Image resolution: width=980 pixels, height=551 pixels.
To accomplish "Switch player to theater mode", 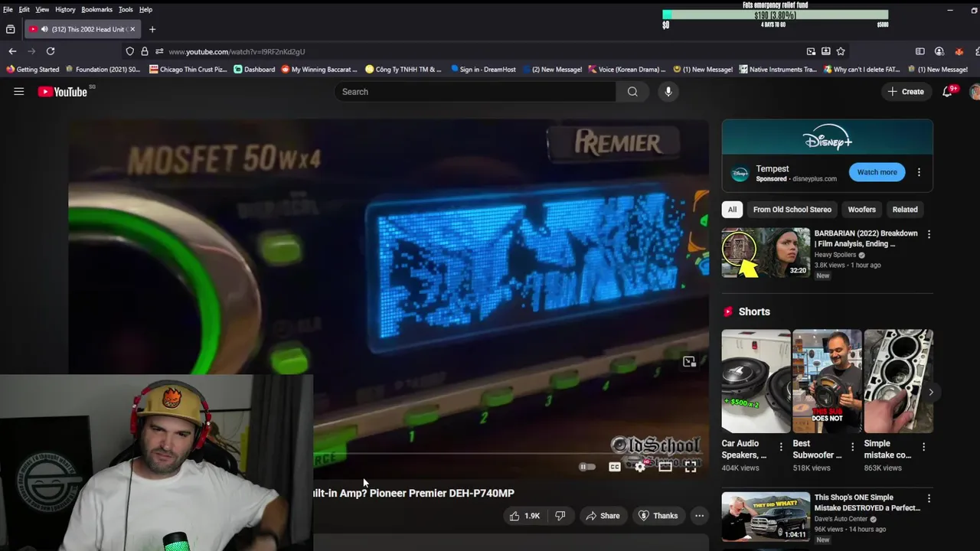I will tap(665, 467).
